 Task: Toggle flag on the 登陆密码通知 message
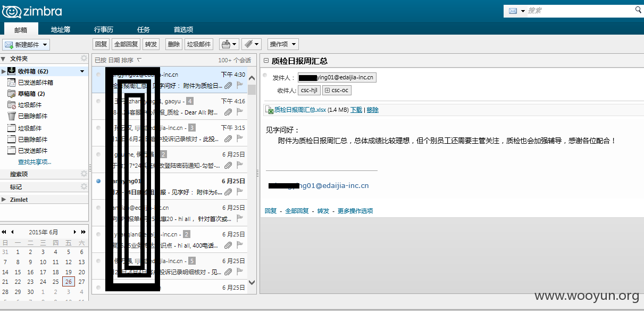239,165
